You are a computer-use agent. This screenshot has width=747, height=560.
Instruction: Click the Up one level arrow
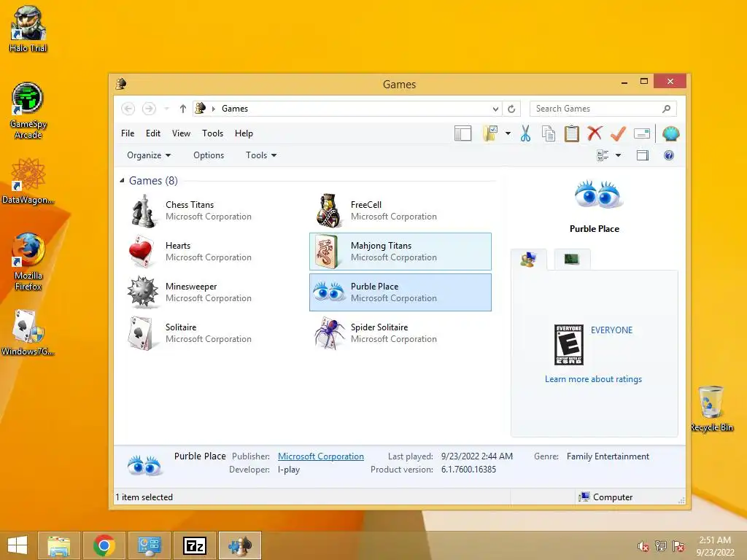coord(183,109)
